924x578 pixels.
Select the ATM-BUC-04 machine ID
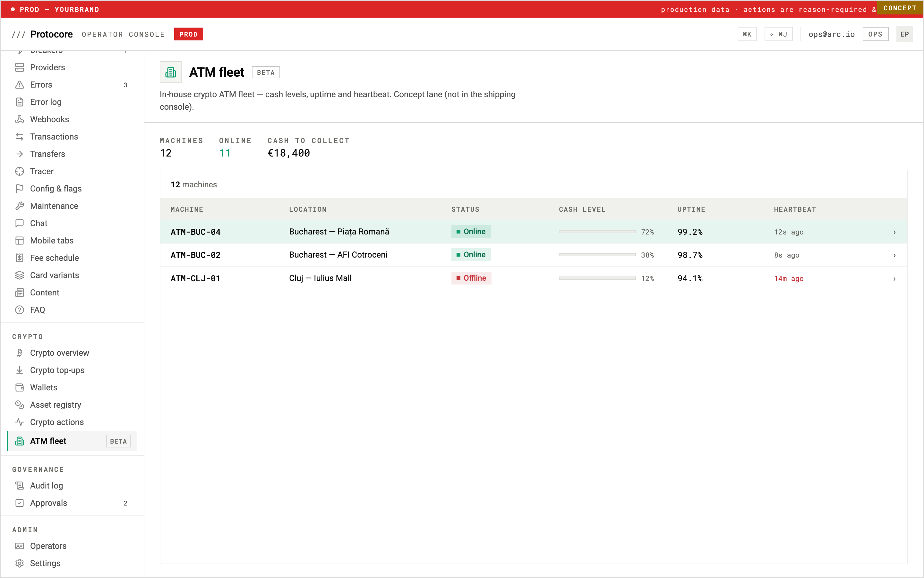[x=196, y=232]
